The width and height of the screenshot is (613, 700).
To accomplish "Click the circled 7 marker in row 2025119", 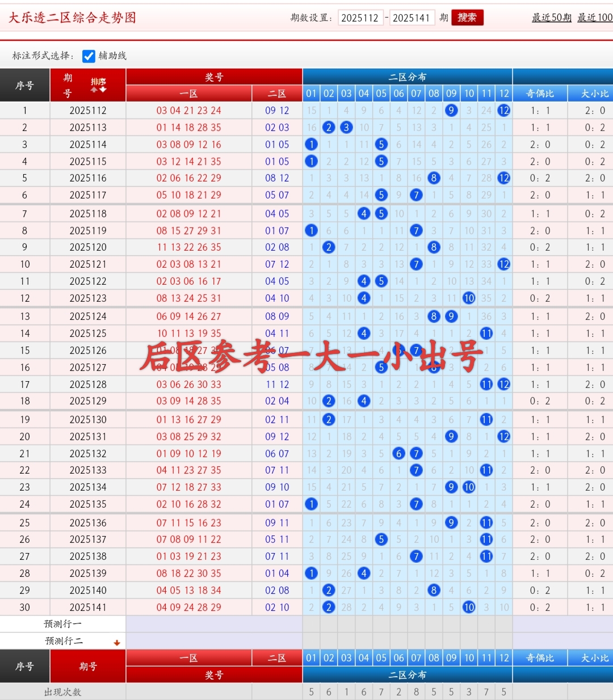I will 416,230.
